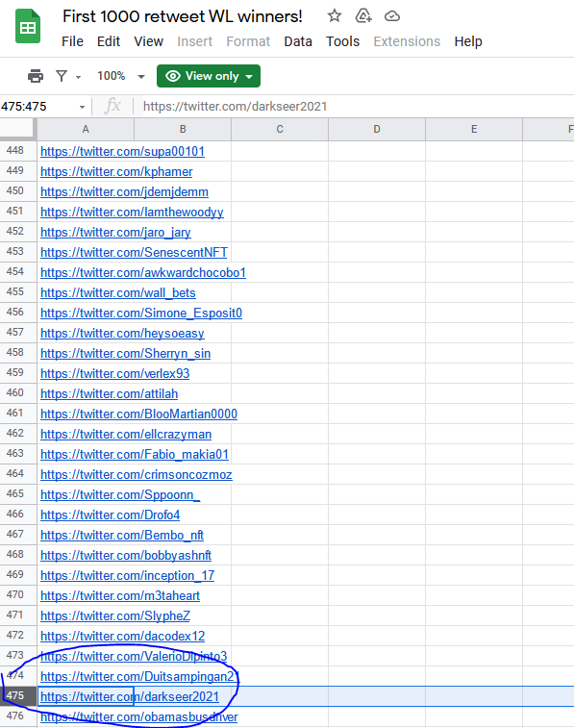
Task: Click the Extensions menu
Action: tap(407, 41)
